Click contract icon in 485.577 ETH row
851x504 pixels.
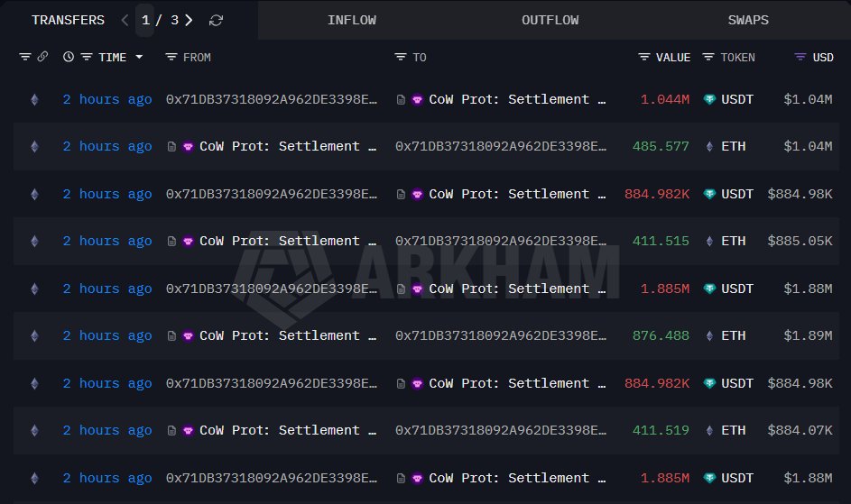[x=171, y=146]
